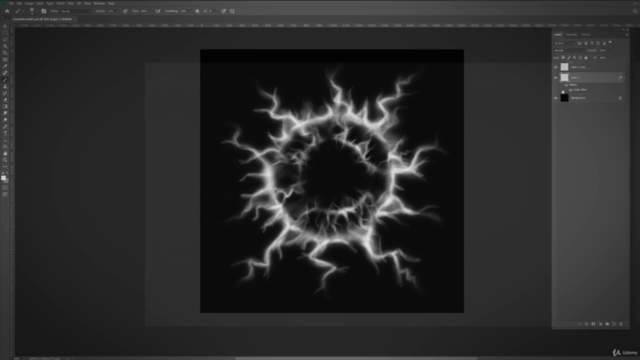
Task: Create a new layer group
Action: (607, 324)
